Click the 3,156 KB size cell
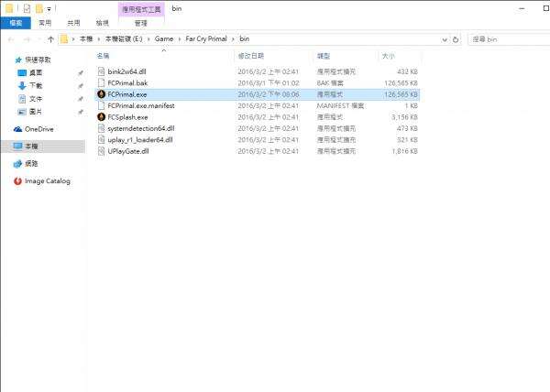This screenshot has width=550, height=392. (x=404, y=117)
